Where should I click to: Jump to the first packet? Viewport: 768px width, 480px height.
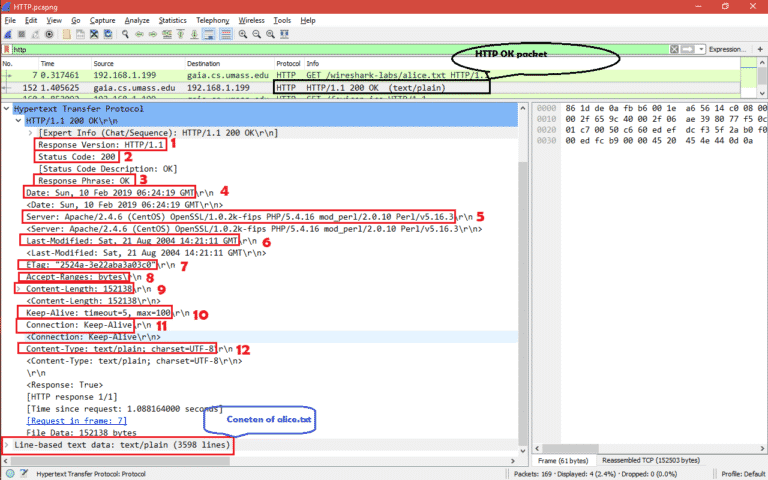pos(181,34)
